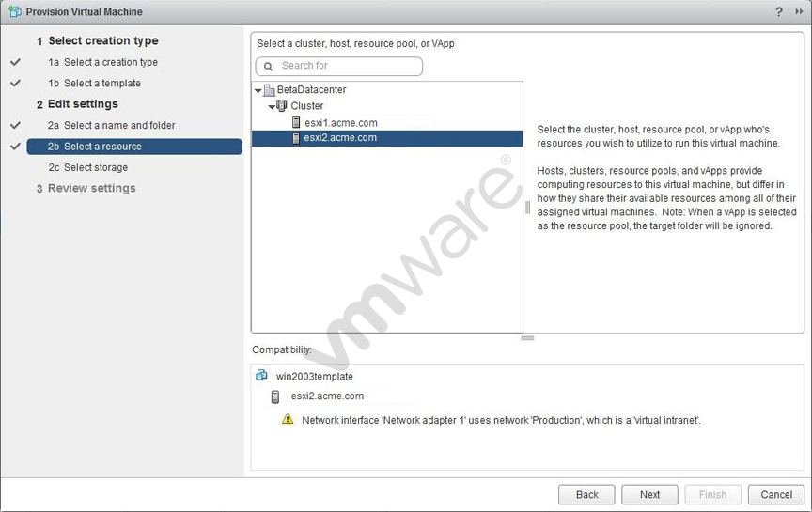
Task: Click the win2003template icon in Compatibility
Action: pos(262,376)
